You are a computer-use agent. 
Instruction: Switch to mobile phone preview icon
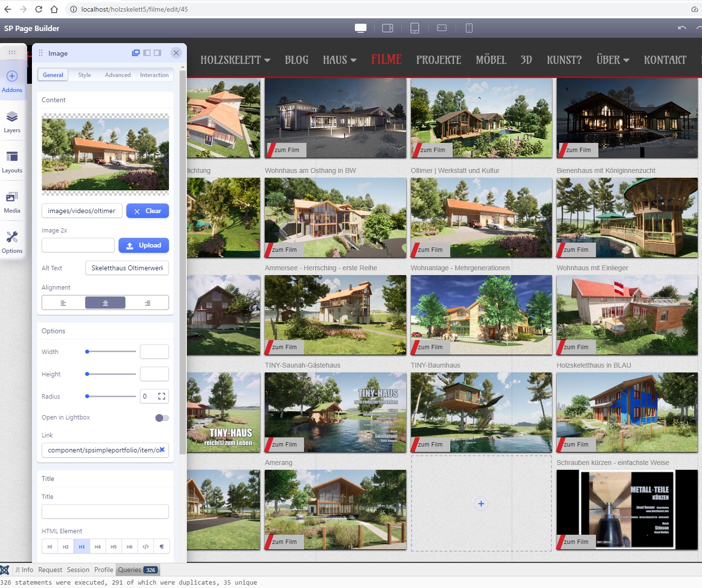click(x=469, y=28)
